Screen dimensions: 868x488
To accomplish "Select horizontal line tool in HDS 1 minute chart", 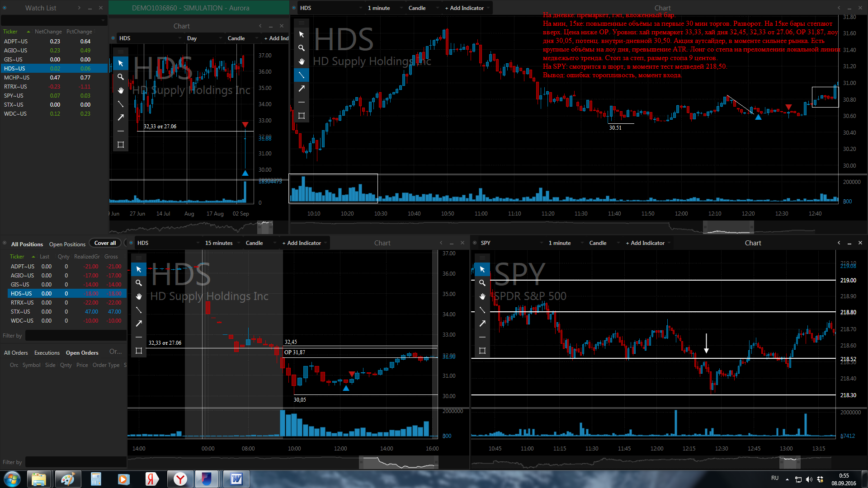I will (302, 102).
